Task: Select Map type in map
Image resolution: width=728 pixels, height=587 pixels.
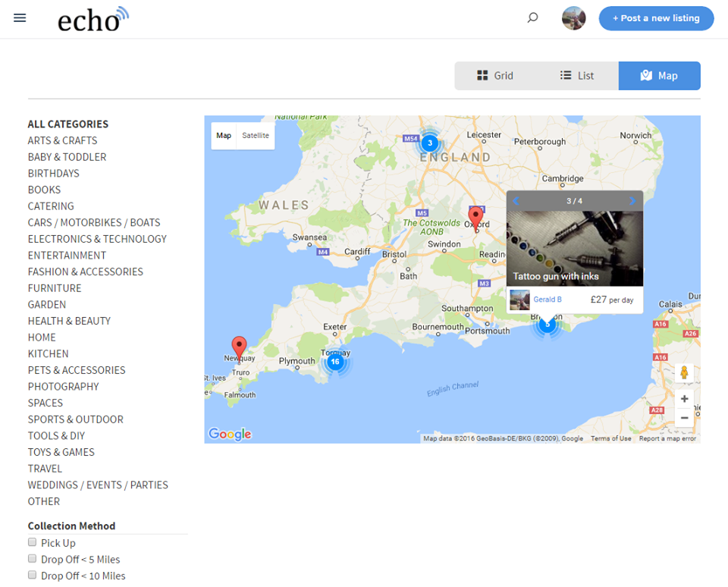Action: [x=224, y=136]
